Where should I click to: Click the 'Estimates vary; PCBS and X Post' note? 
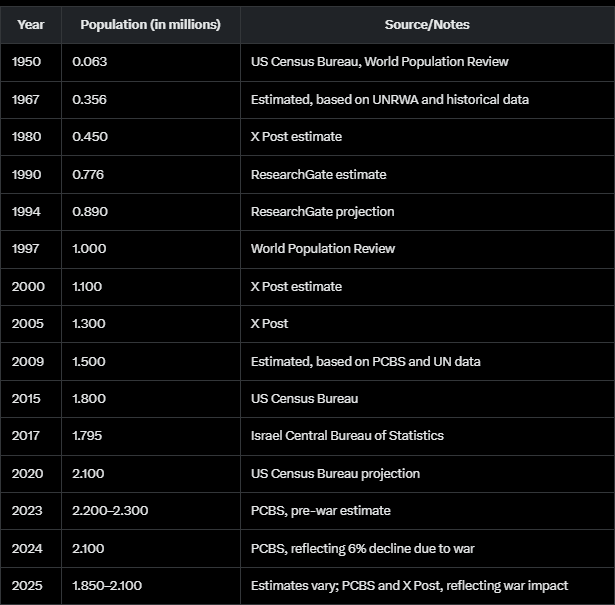coord(409,586)
